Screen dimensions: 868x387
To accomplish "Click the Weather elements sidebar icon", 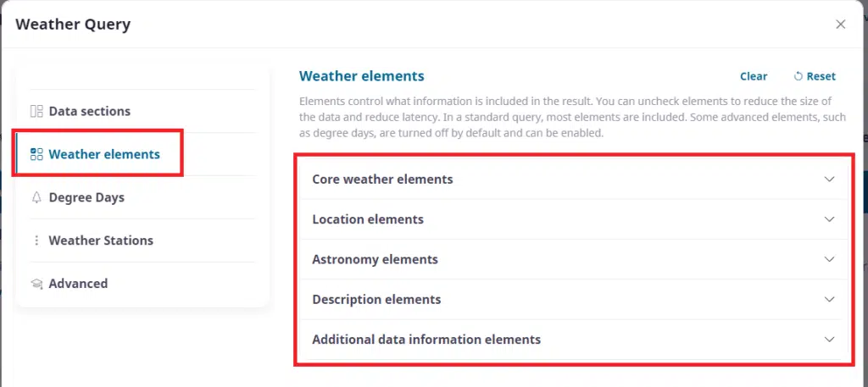I will coord(36,154).
